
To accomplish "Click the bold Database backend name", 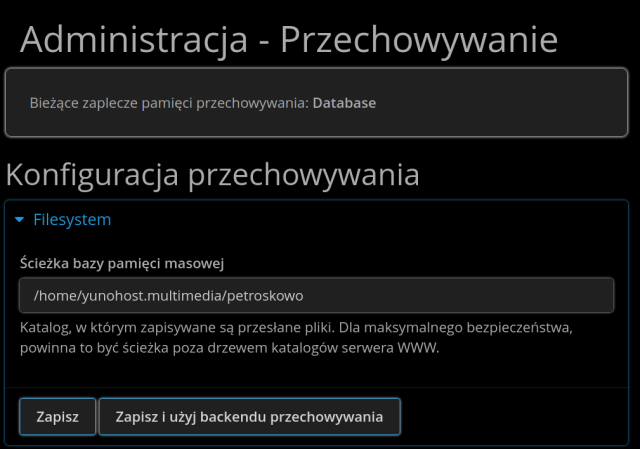I will (x=344, y=102).
